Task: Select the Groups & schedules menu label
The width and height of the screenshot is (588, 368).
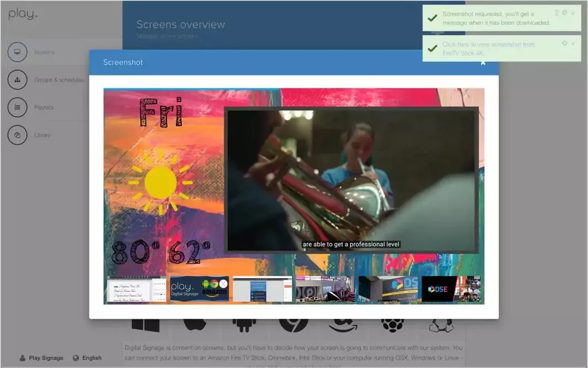Action: click(x=59, y=80)
